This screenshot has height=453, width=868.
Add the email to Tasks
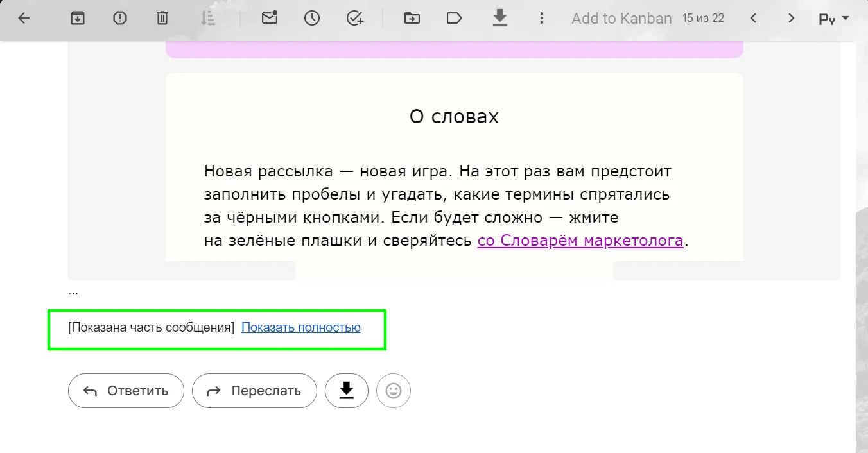pos(354,19)
